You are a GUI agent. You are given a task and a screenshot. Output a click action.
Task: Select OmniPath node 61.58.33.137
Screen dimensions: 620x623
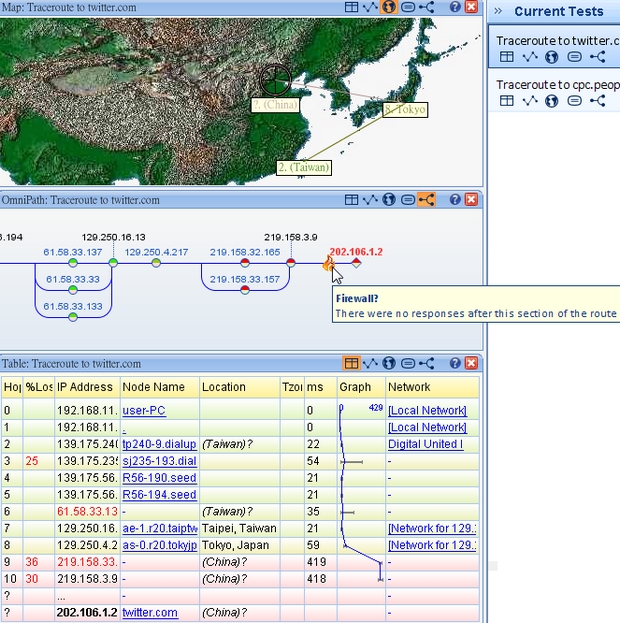coord(73,263)
